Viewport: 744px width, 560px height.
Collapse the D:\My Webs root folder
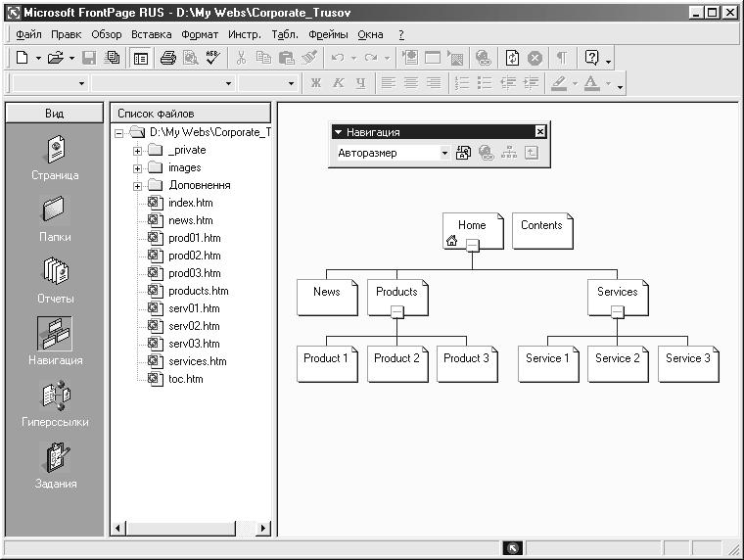click(119, 133)
